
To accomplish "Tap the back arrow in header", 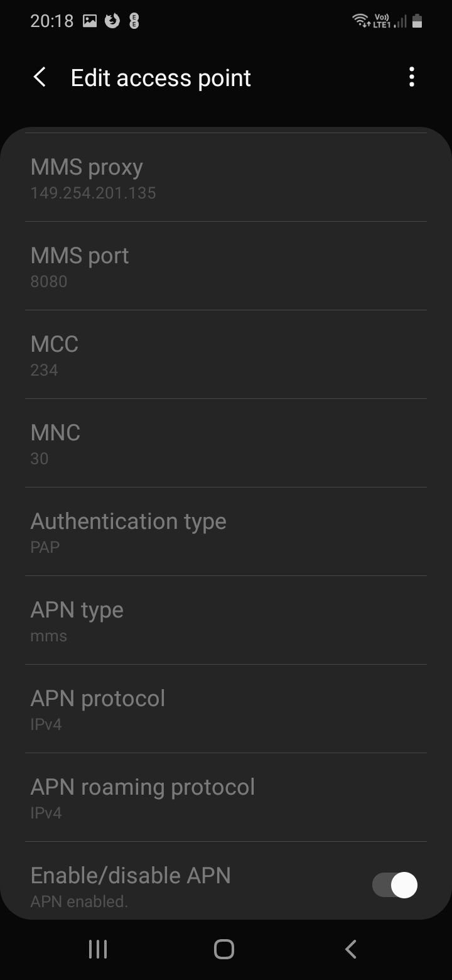I will (x=40, y=78).
